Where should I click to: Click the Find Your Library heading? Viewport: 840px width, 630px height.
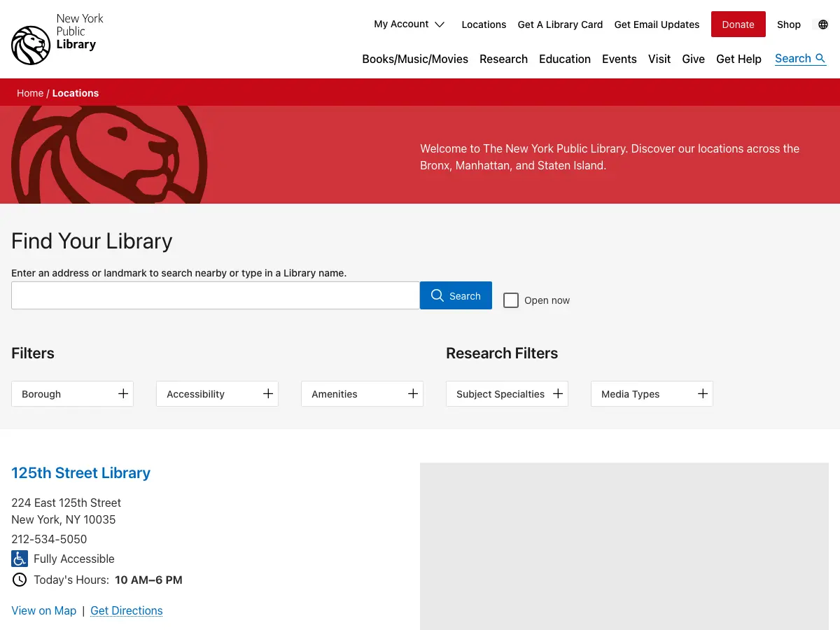tap(92, 241)
